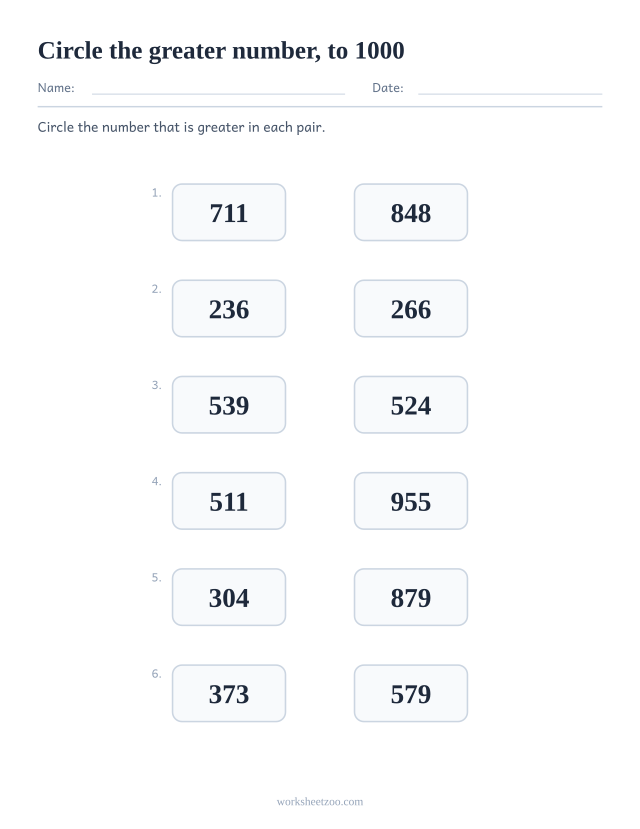640x829 pixels.
Task: Click the 955 number box
Action: tap(411, 501)
